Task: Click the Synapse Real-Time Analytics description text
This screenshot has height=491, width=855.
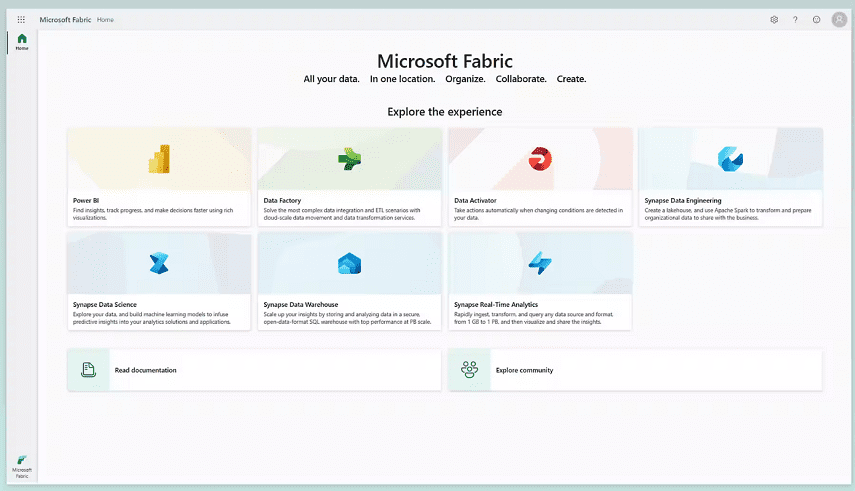Action: 534,318
